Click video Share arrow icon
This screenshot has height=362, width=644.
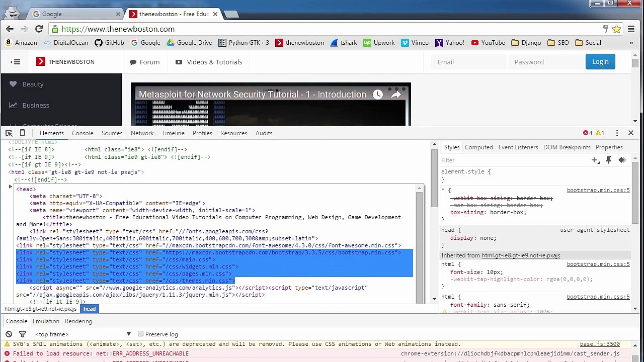point(396,94)
